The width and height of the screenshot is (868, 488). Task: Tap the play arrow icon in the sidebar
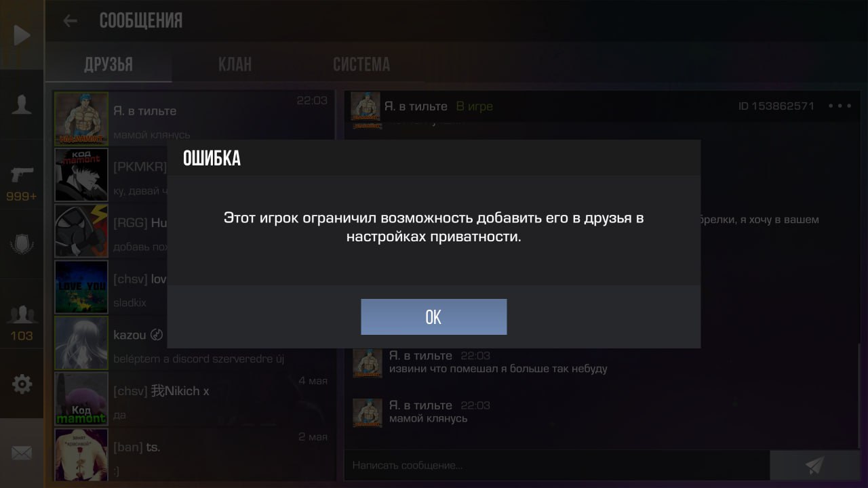(x=22, y=35)
